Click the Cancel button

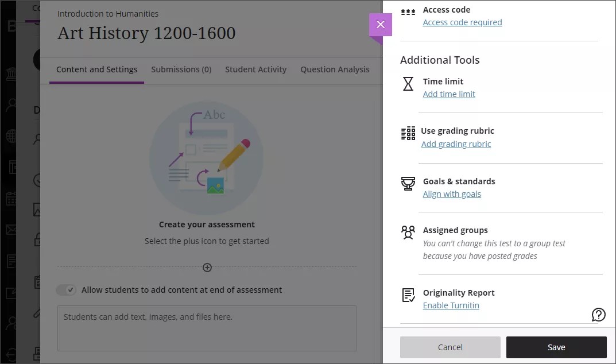tap(450, 347)
